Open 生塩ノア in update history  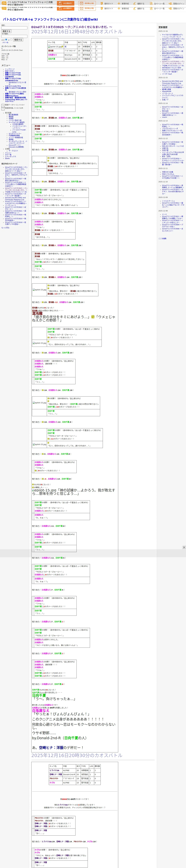165,99
